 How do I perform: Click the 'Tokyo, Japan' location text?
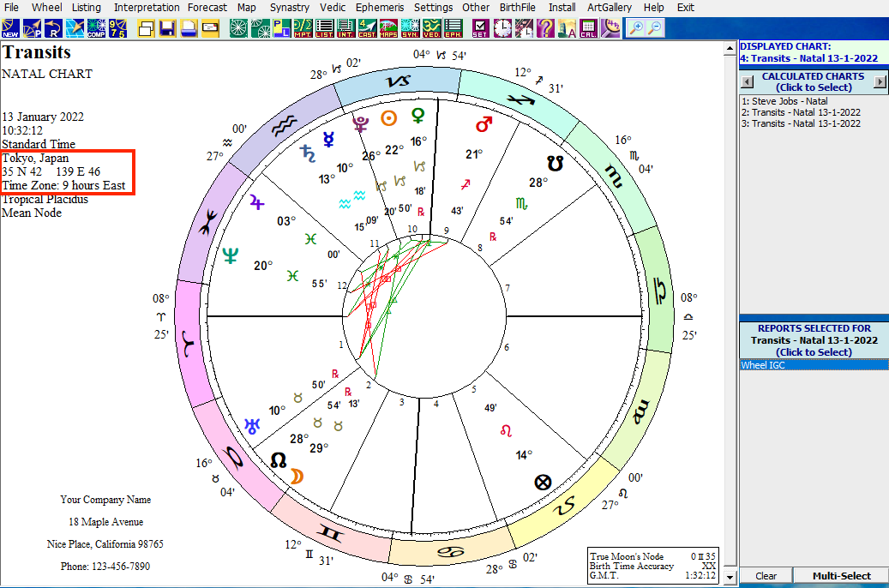[35, 159]
